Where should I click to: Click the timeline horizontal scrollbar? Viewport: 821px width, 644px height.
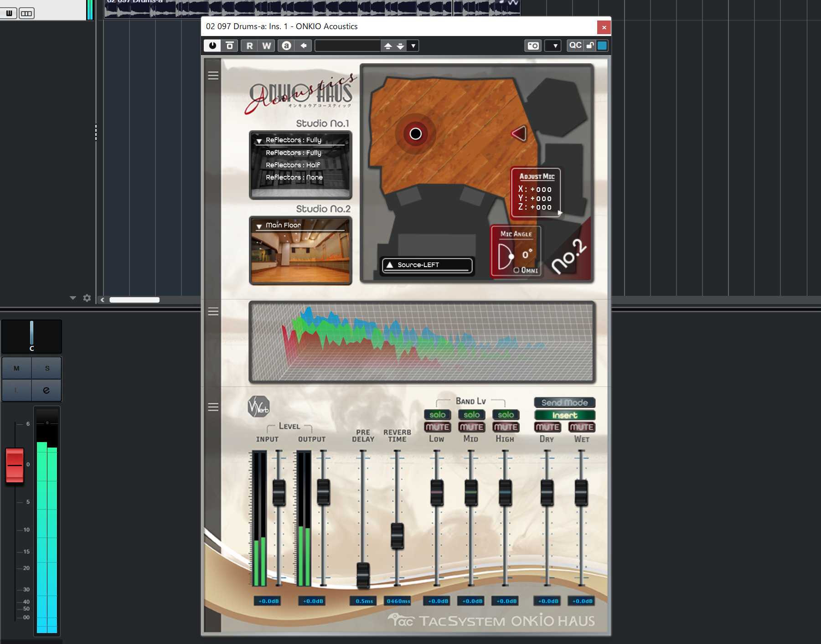point(134,300)
